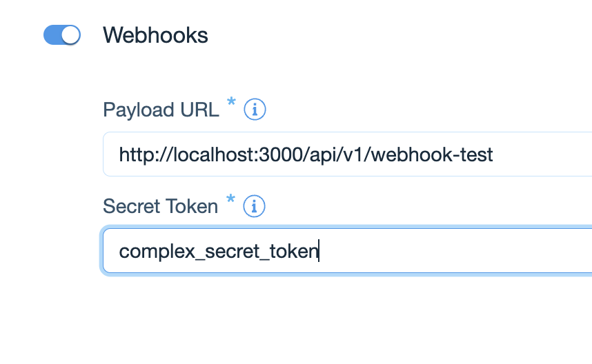
Task: Click the required asterisk next to Payload URL
Action: tap(231, 104)
